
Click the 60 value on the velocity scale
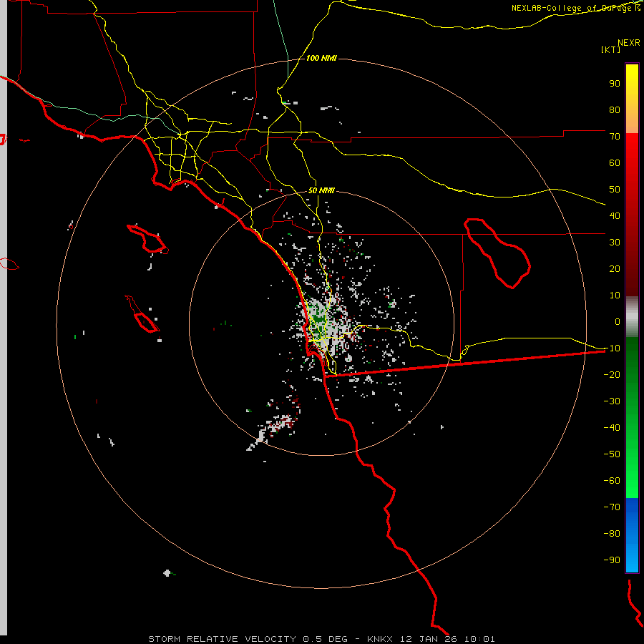click(x=615, y=162)
